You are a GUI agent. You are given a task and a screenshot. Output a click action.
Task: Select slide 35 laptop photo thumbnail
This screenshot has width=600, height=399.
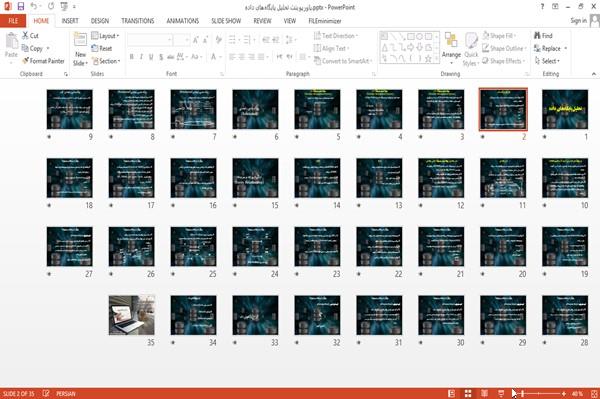[132, 315]
